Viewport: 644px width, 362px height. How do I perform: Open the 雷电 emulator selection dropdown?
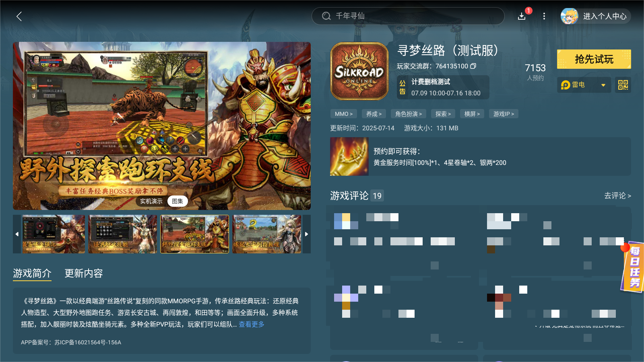tap(584, 85)
